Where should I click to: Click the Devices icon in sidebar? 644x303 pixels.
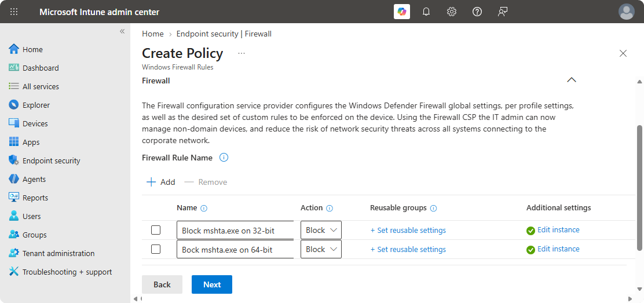tap(14, 123)
